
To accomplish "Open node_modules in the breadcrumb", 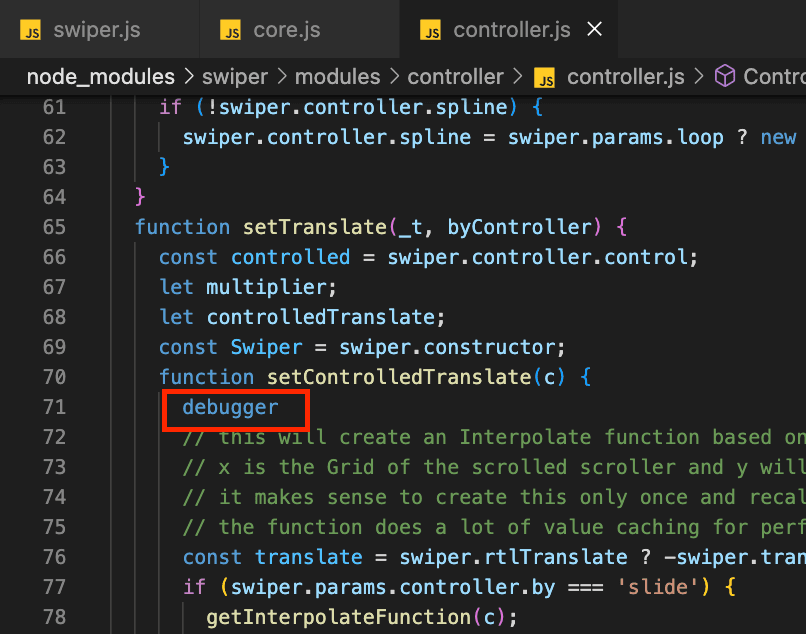I will pos(101,77).
